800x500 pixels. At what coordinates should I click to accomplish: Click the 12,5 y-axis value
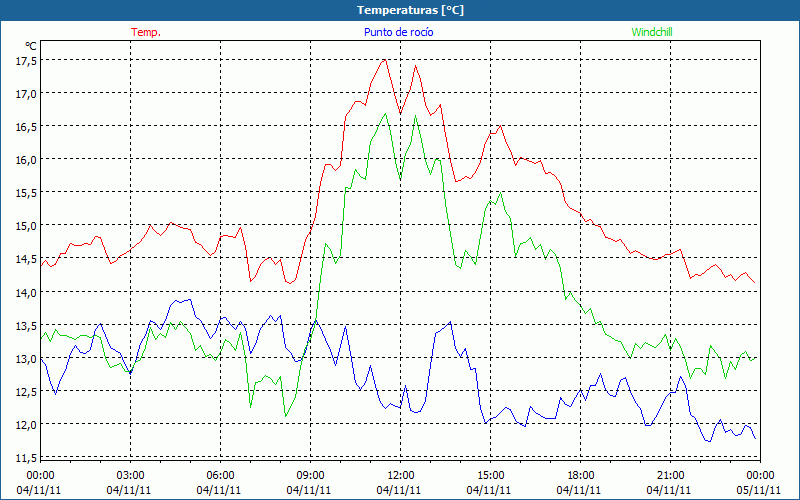(27, 392)
